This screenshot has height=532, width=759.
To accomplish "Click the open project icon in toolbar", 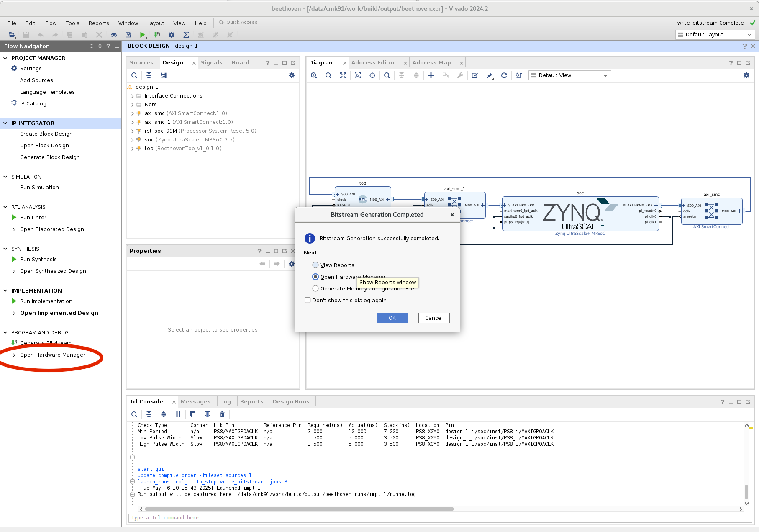I will [12, 35].
